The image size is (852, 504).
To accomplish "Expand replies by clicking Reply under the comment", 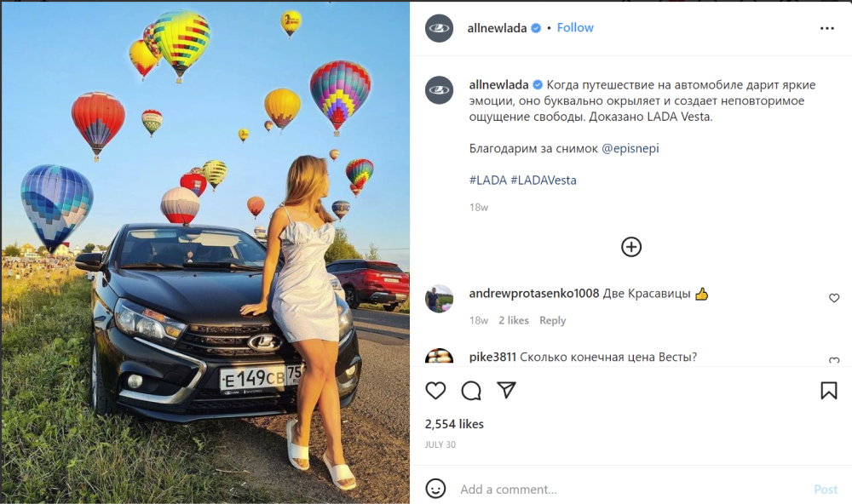I will tap(553, 320).
